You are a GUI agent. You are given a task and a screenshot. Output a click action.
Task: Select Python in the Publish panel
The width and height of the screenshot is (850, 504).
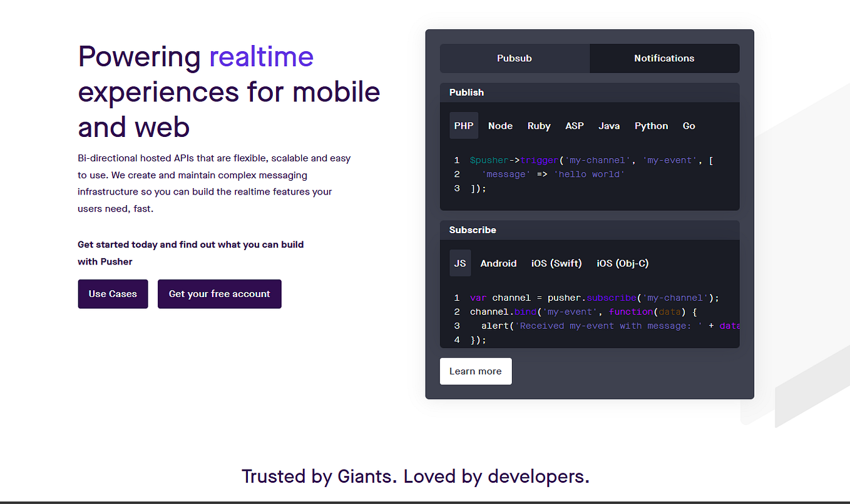pos(651,125)
